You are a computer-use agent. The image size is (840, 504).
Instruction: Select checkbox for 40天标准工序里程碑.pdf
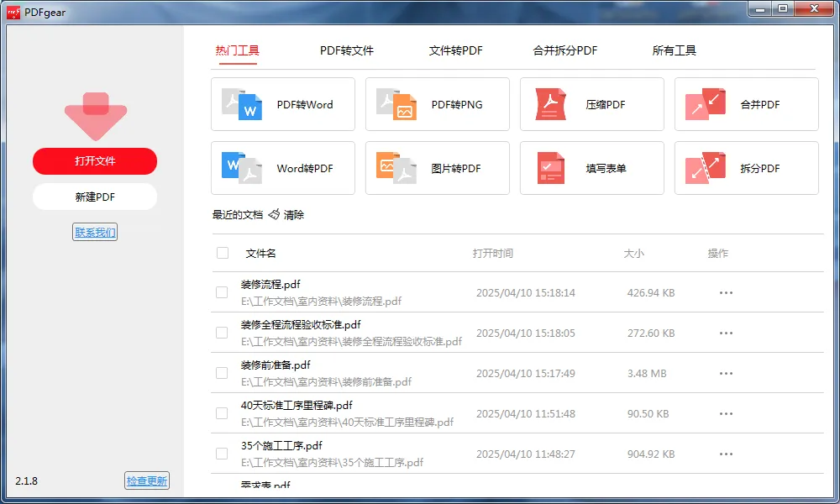point(222,413)
